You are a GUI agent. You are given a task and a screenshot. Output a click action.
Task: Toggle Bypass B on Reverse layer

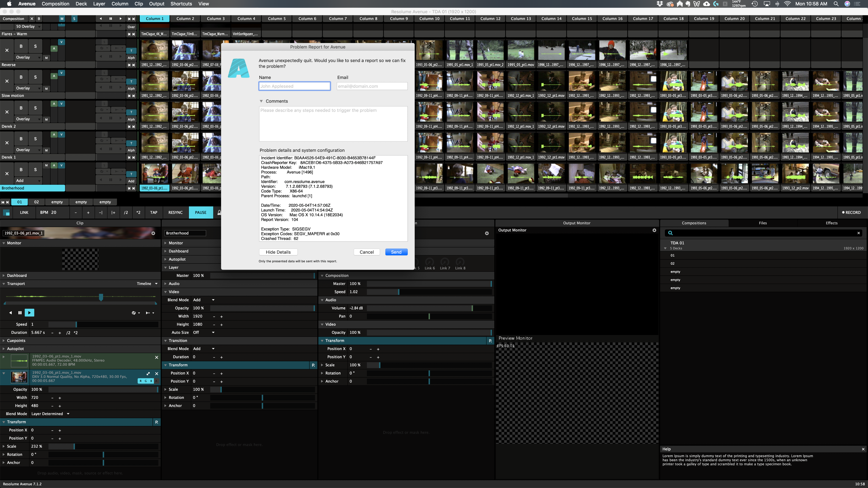pyautogui.click(x=21, y=46)
